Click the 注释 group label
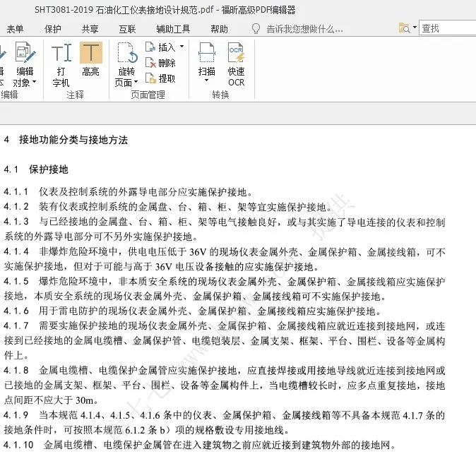This screenshot has height=454, width=476. [x=76, y=95]
